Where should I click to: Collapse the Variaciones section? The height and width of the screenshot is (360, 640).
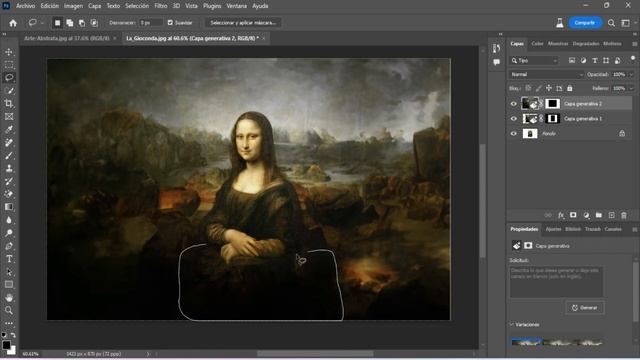(511, 324)
